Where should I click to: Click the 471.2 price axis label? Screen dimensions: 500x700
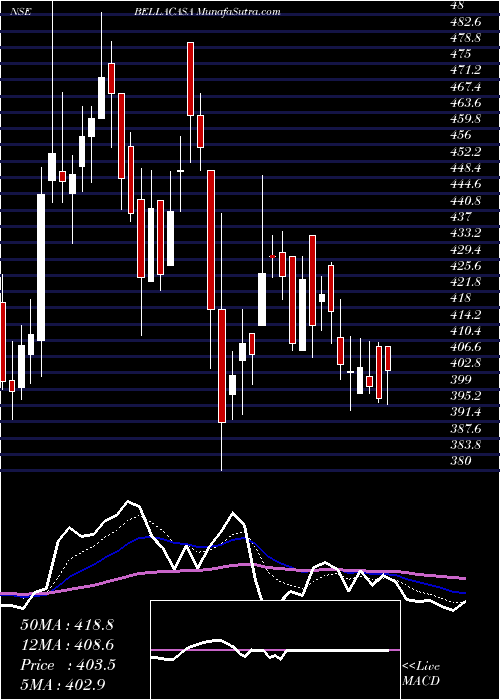point(467,70)
